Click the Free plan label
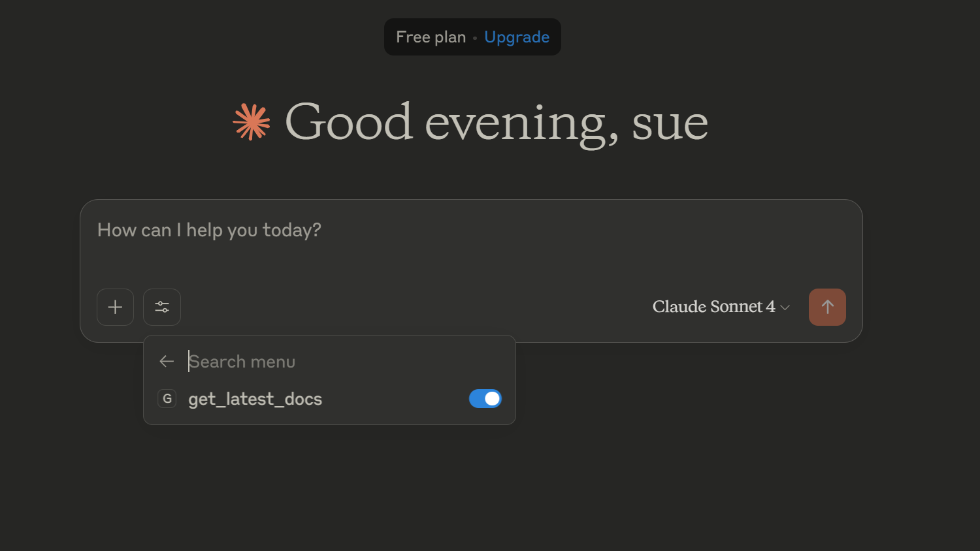The width and height of the screenshot is (980, 551). [431, 37]
